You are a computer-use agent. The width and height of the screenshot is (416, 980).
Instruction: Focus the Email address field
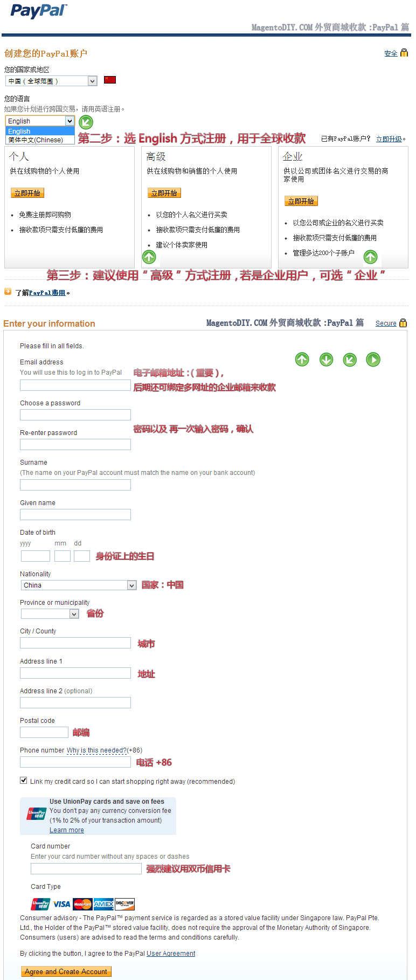click(x=75, y=385)
